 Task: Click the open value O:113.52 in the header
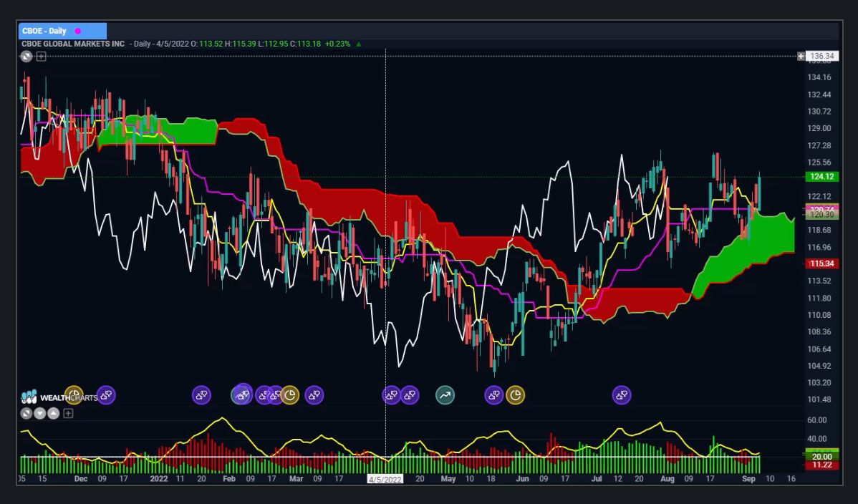pos(207,44)
